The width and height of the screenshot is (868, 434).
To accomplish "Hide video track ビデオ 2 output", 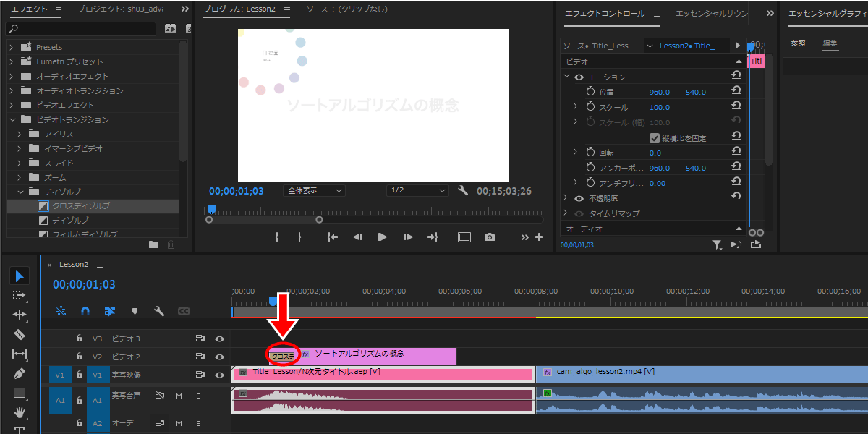I will coord(219,357).
